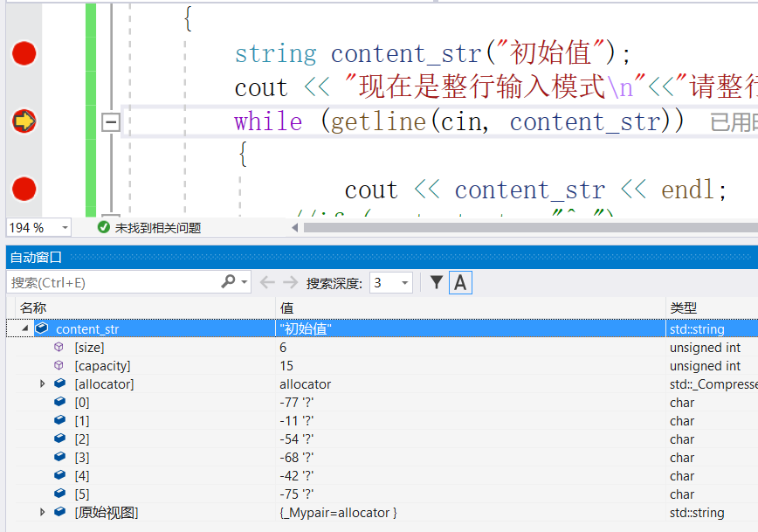Click the unsigned int type of [size]
Screen dimensions: 758x532
[705, 348]
